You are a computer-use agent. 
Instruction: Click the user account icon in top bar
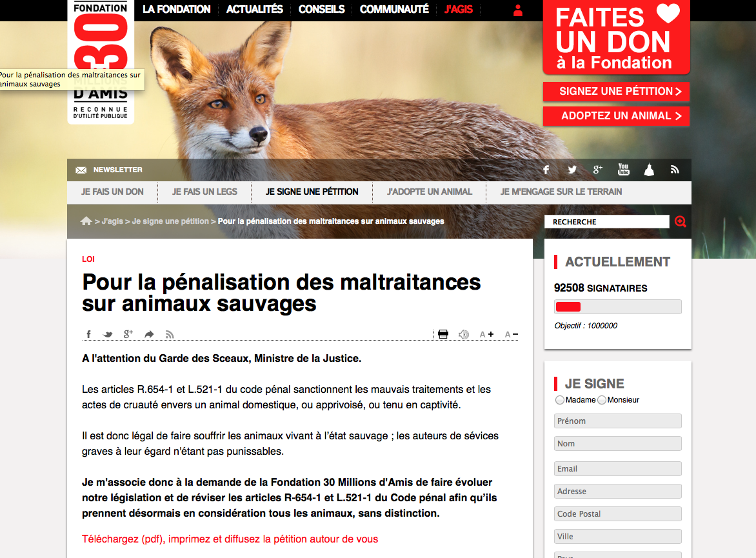point(518,10)
